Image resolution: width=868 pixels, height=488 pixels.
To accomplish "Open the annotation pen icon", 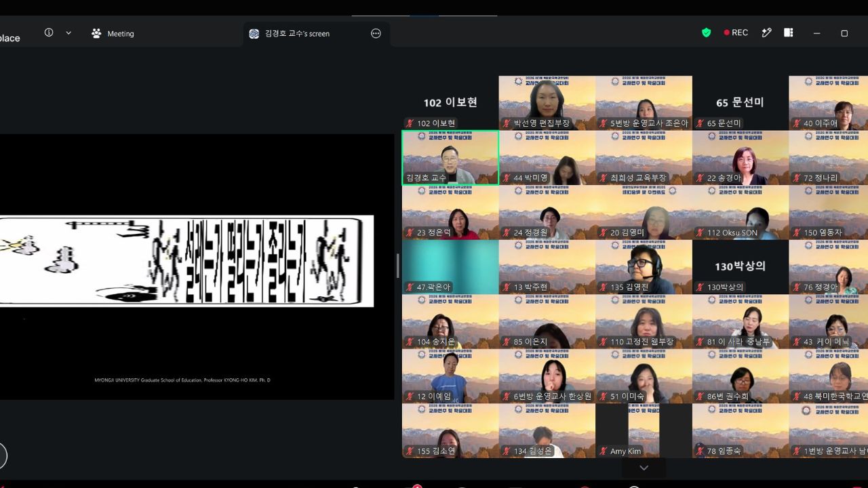I will (767, 33).
